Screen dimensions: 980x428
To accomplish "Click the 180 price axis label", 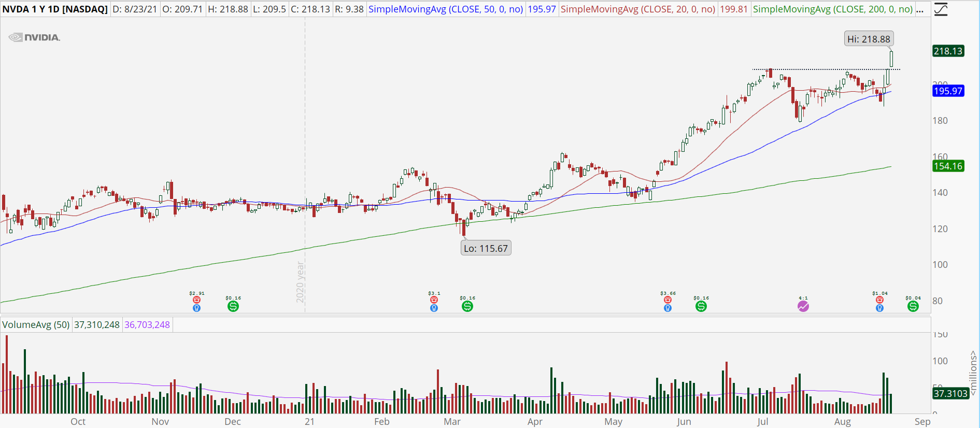I will 940,120.
